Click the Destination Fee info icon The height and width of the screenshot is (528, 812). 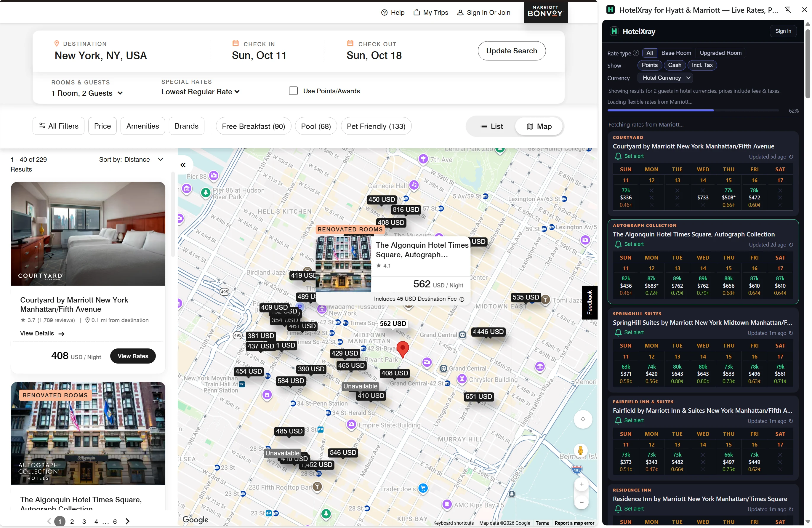point(462,299)
